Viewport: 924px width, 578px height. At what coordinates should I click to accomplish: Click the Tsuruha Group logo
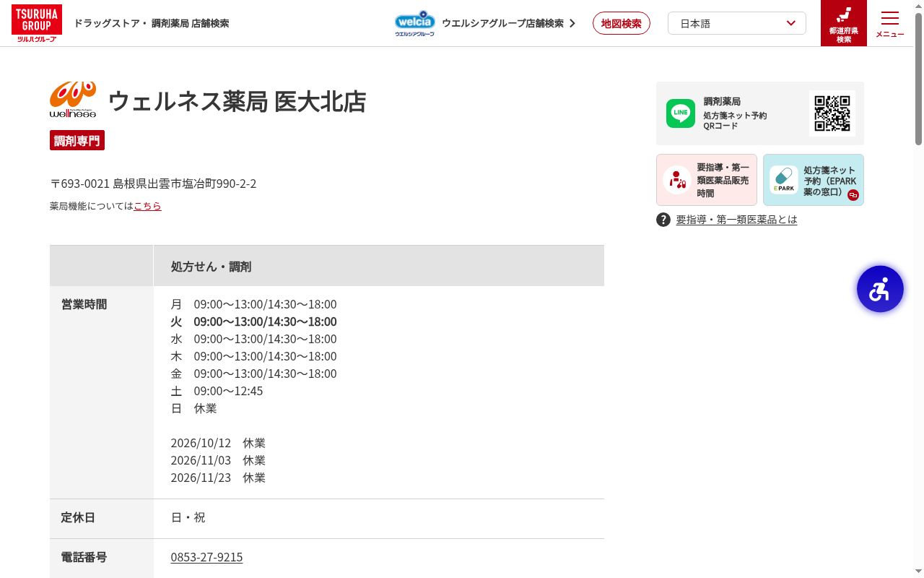click(37, 23)
